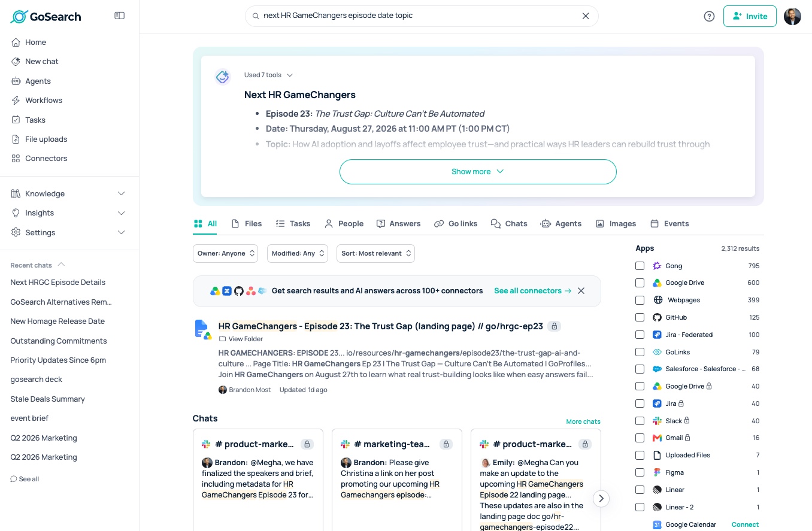This screenshot has height=531, width=812.
Task: Check the Gong app filter
Action: click(x=640, y=266)
